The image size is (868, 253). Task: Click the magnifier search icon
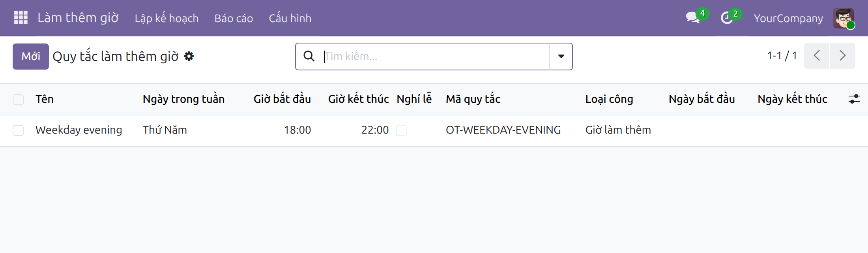(x=309, y=57)
